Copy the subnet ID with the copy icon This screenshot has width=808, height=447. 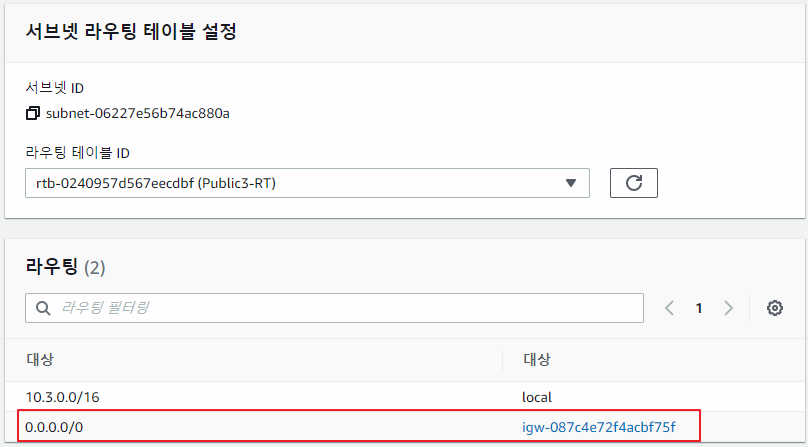(32, 113)
